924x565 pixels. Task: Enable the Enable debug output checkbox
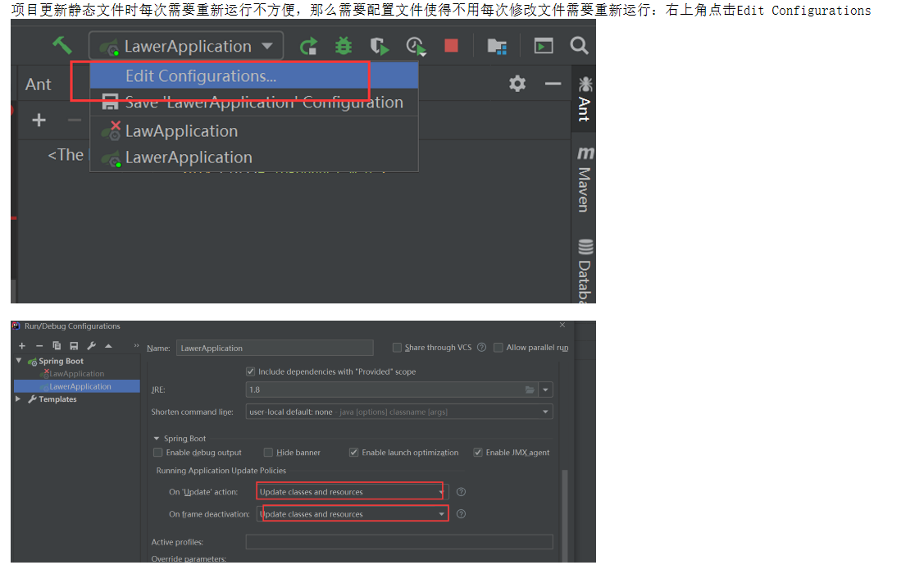click(158, 453)
